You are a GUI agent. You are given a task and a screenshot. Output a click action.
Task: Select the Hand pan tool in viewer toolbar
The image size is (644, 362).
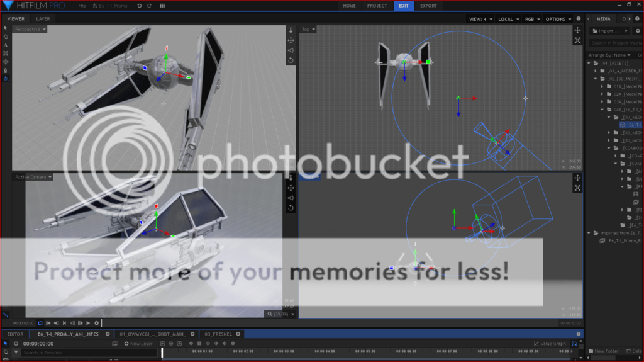[5, 37]
